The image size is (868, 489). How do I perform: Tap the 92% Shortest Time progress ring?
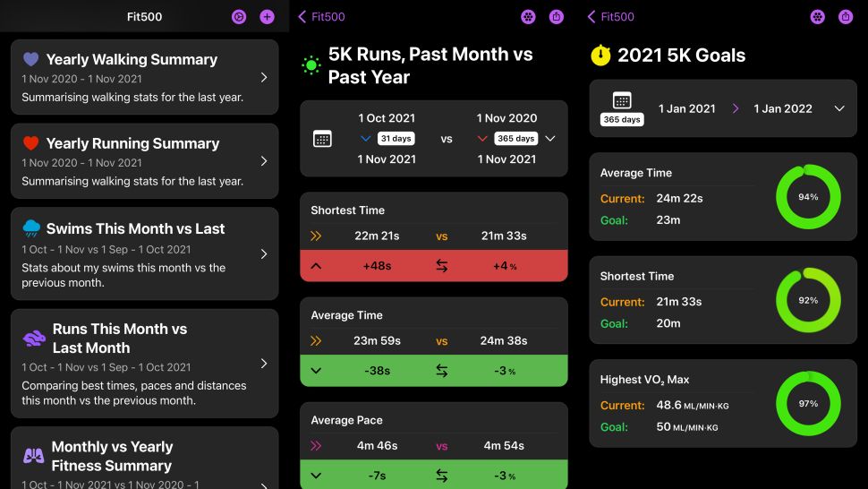pyautogui.click(x=808, y=300)
